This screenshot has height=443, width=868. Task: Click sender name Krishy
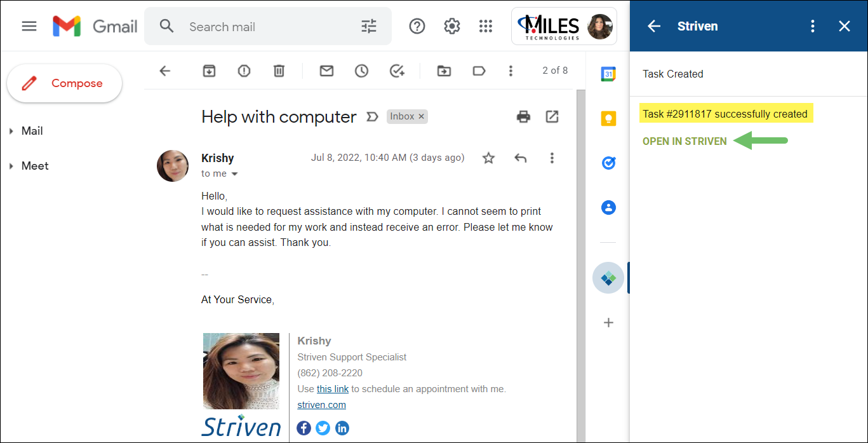click(x=218, y=158)
